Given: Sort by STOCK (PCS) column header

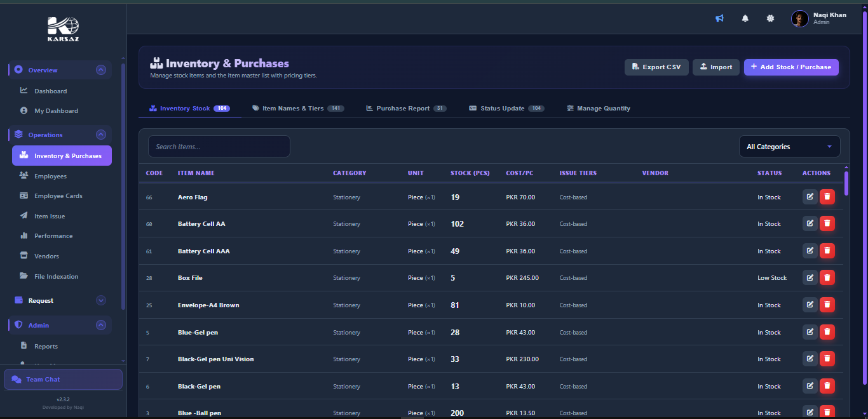Looking at the screenshot, I should [x=470, y=173].
